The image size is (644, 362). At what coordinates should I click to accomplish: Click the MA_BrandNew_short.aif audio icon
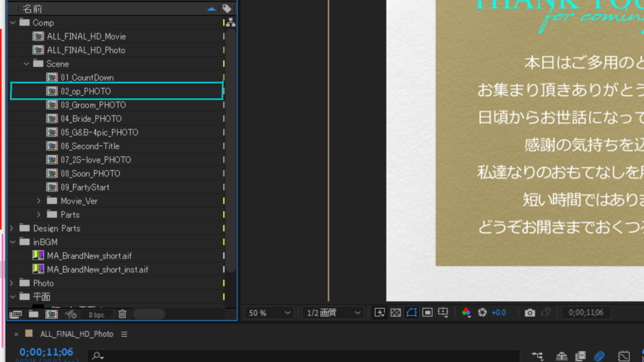[x=38, y=256]
